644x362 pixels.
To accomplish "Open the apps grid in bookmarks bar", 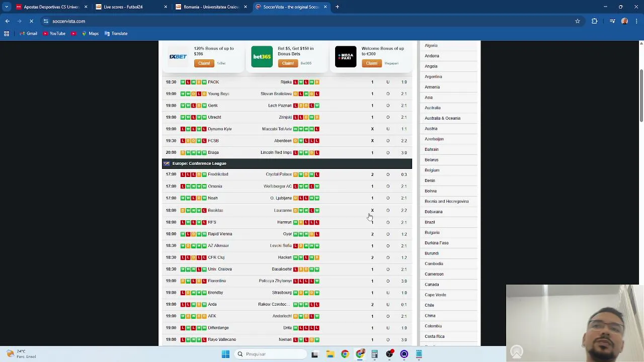I will tap(7, 34).
